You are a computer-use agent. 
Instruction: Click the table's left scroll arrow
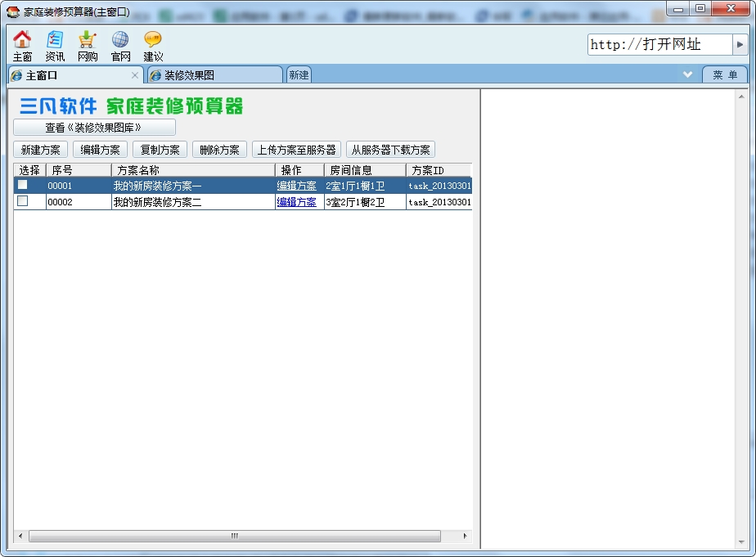click(20, 536)
